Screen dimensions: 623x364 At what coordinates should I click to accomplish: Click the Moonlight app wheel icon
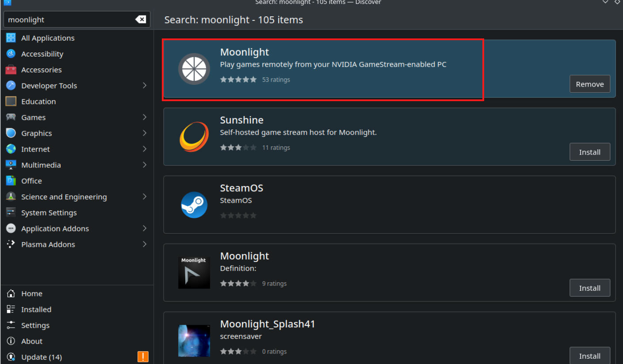pos(194,69)
